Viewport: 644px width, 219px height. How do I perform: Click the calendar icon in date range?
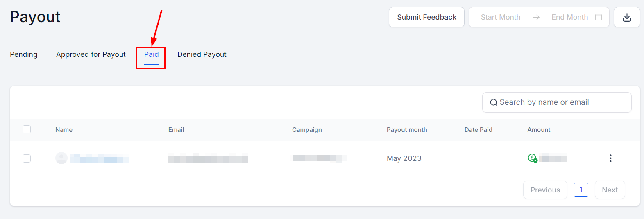tap(599, 17)
